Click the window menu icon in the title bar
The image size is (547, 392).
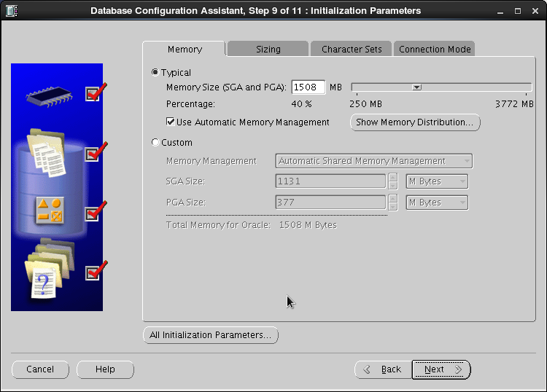pyautogui.click(x=11, y=10)
